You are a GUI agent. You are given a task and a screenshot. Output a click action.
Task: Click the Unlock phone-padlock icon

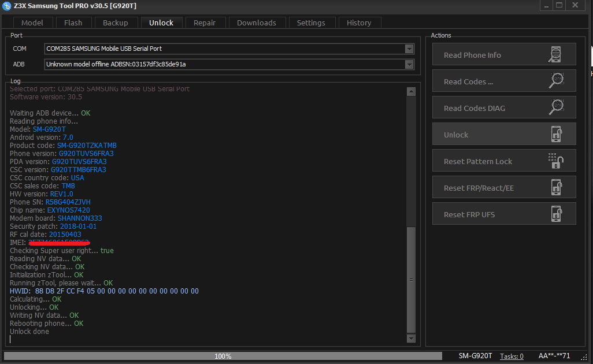tap(557, 134)
